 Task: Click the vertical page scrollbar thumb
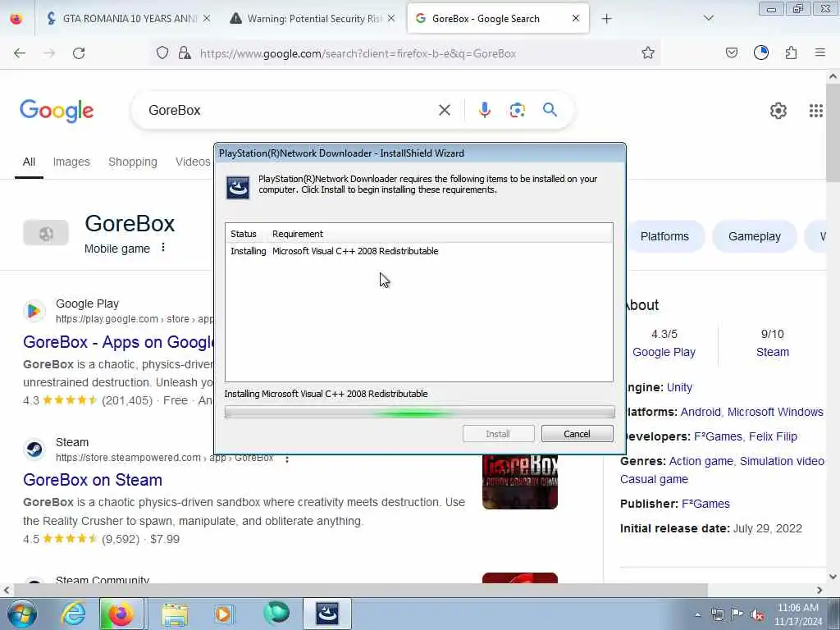pyautogui.click(x=833, y=133)
